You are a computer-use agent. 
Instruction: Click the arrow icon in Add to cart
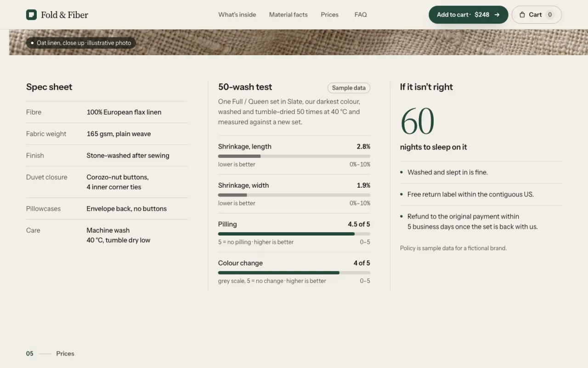click(x=497, y=15)
